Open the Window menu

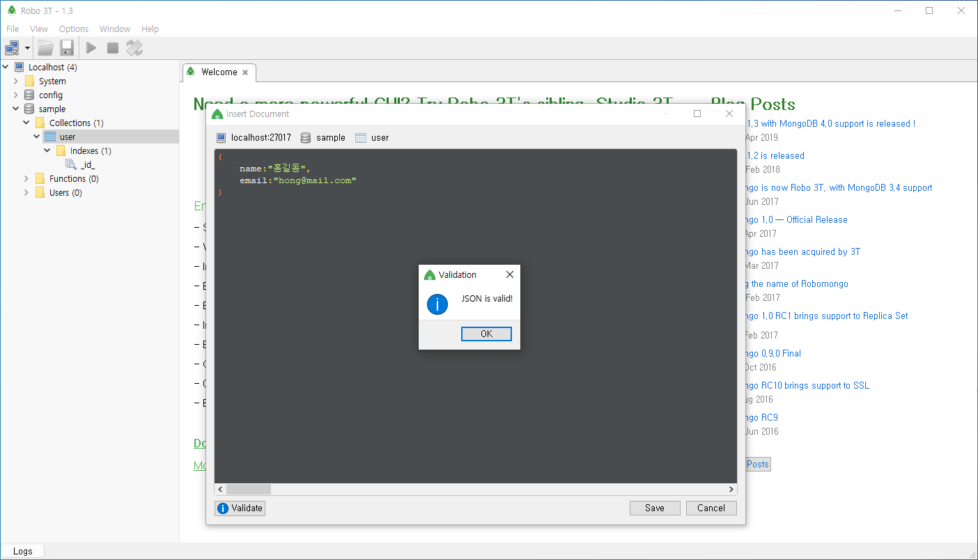pyautogui.click(x=115, y=29)
